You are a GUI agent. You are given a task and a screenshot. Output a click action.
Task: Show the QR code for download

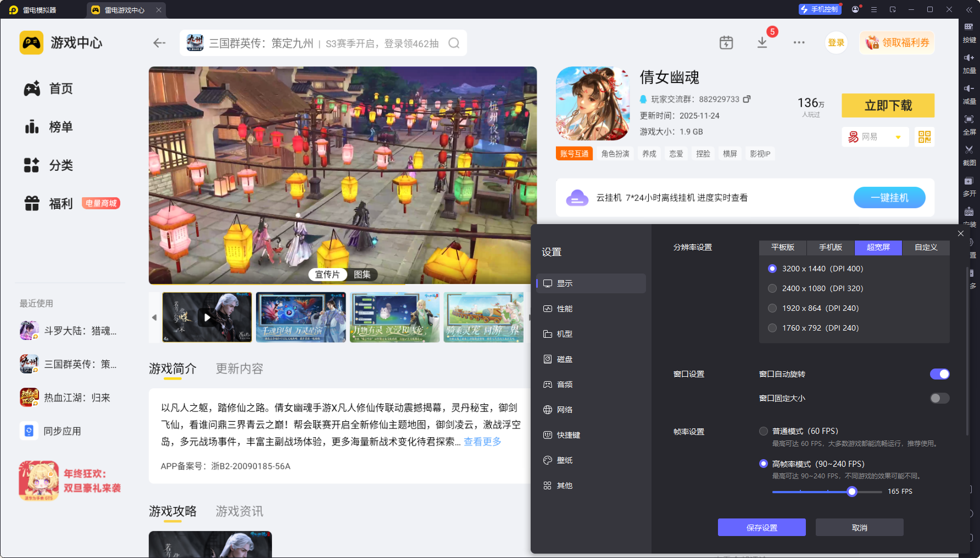[x=925, y=137]
